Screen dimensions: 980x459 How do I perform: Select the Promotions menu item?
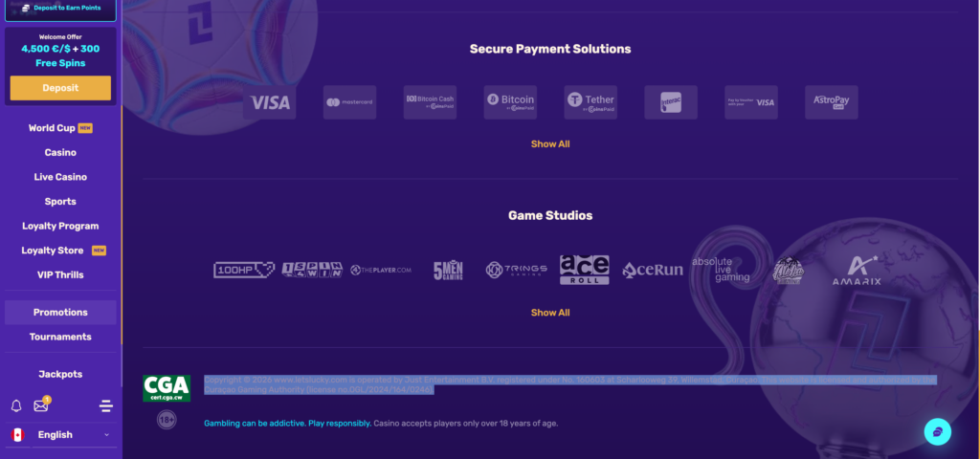tap(60, 313)
